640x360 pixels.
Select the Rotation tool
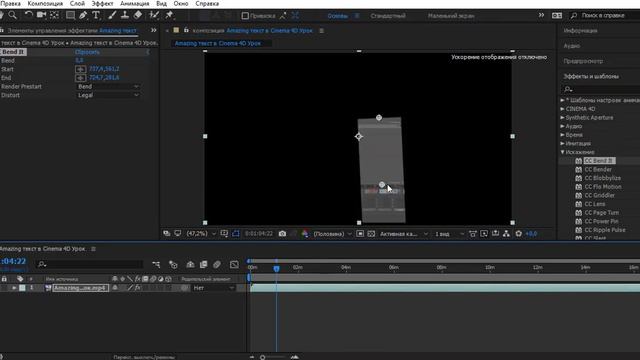pos(28,15)
